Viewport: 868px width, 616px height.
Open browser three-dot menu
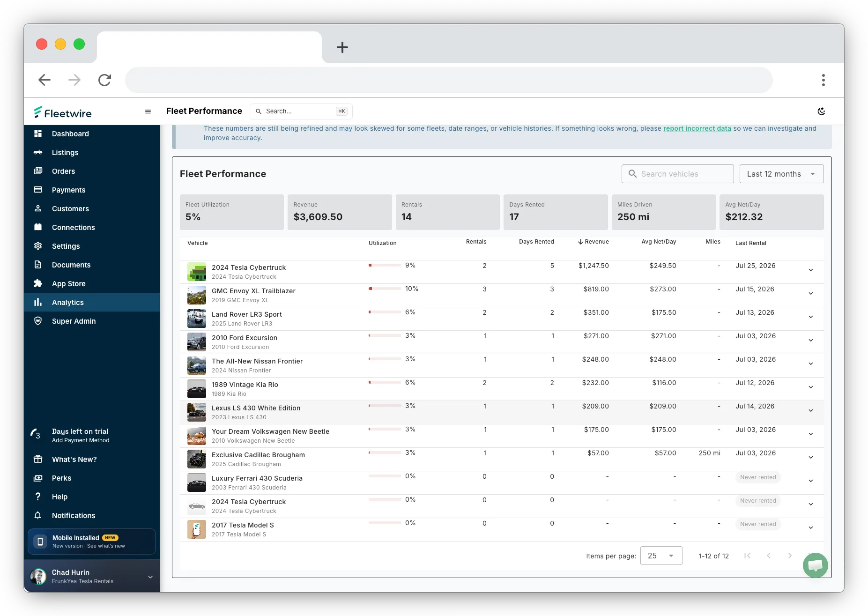tap(823, 80)
